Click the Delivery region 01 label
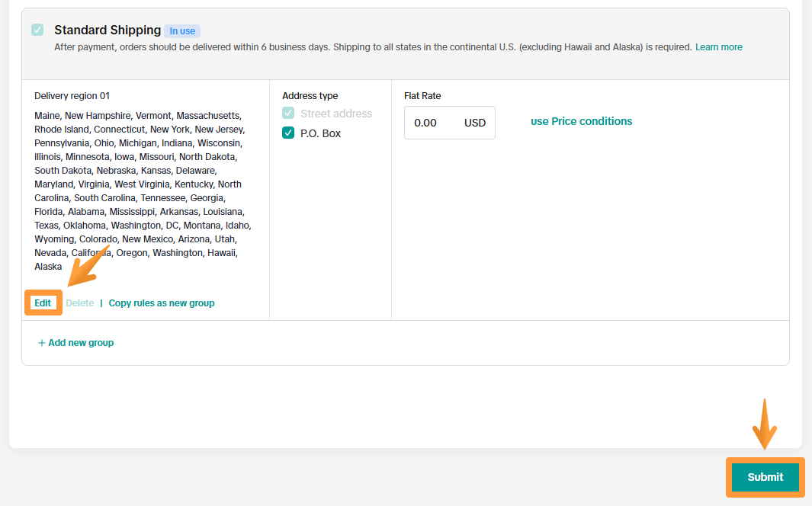Screen dimensions: 812x506 (x=72, y=96)
